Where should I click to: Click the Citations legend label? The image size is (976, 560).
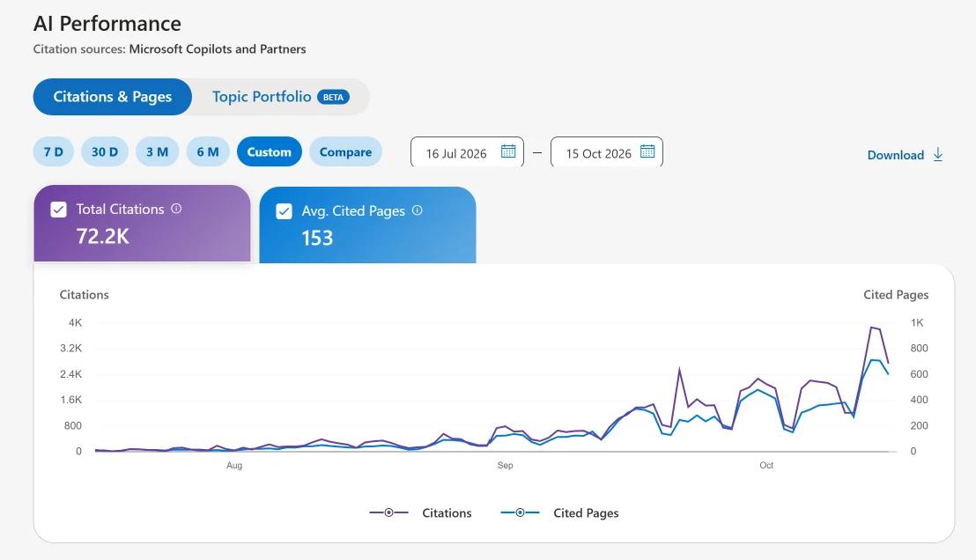(447, 512)
